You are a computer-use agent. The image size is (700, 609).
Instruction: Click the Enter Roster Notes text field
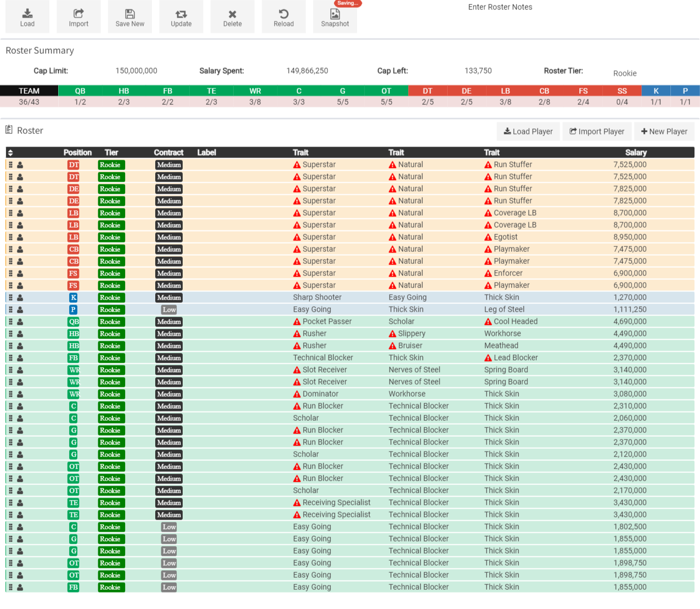[582, 16]
